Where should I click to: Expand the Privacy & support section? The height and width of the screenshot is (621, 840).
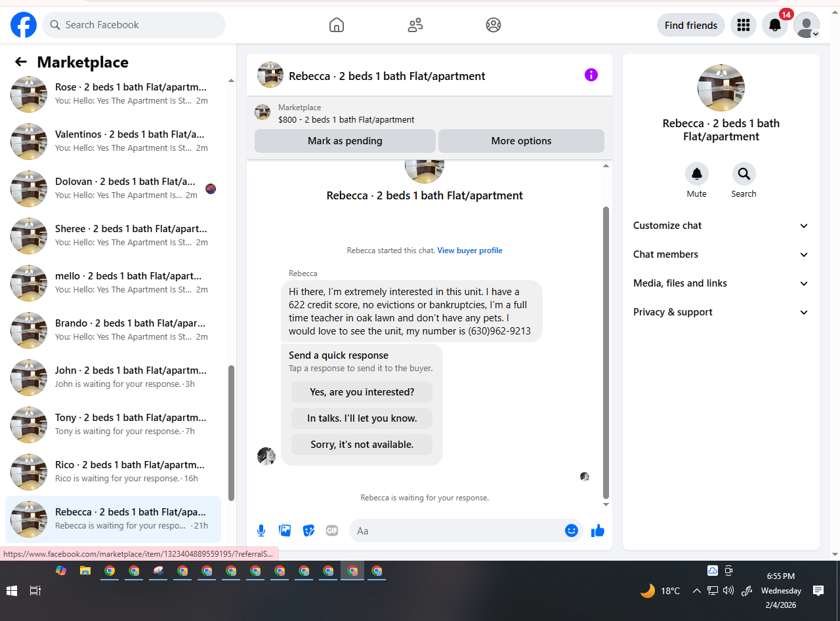(721, 312)
